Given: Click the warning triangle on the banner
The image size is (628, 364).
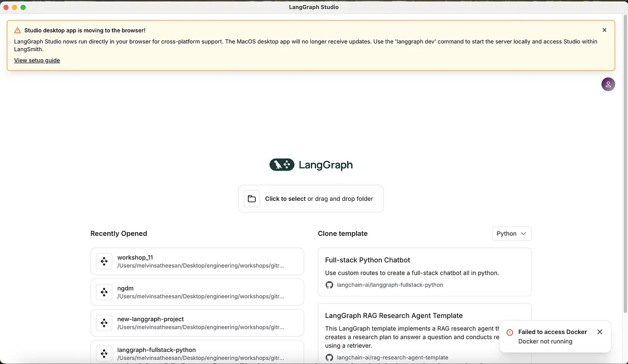Looking at the screenshot, I should tap(18, 30).
